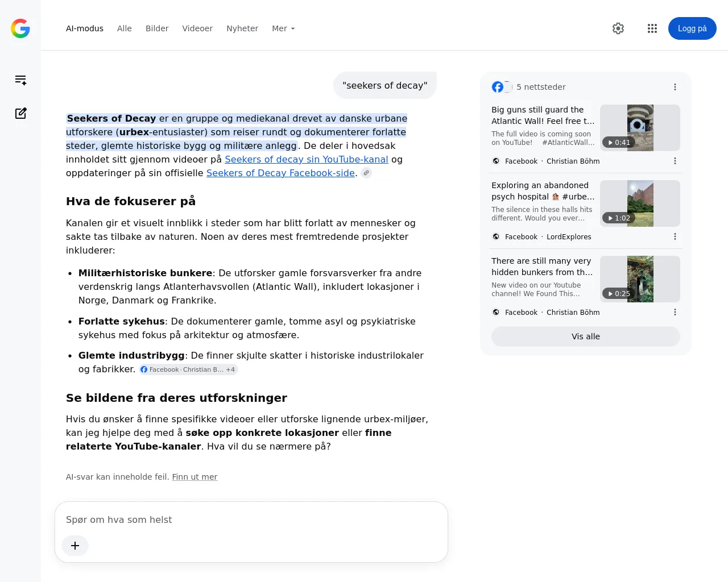Open three-dot menu for Atlantic Wall video
This screenshot has width=728, height=582.
675,161
